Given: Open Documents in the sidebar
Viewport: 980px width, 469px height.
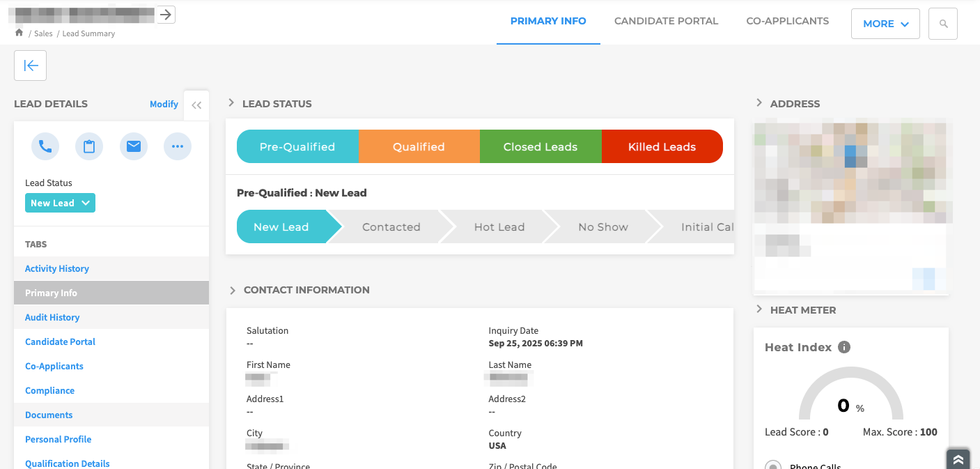Looking at the screenshot, I should coord(111,415).
